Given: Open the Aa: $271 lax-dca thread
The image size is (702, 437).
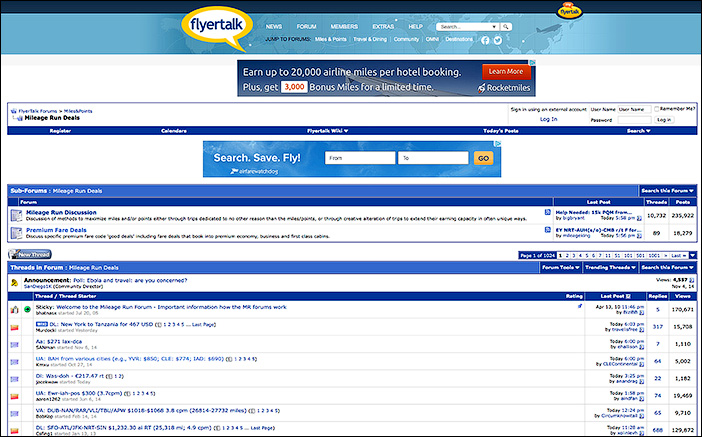Looking at the screenshot, I should point(59,342).
